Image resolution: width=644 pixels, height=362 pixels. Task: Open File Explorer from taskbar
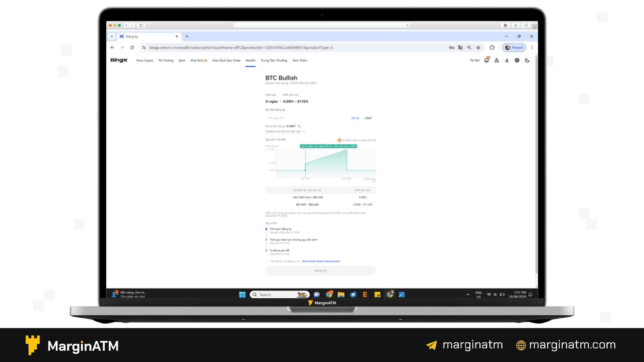point(341,295)
